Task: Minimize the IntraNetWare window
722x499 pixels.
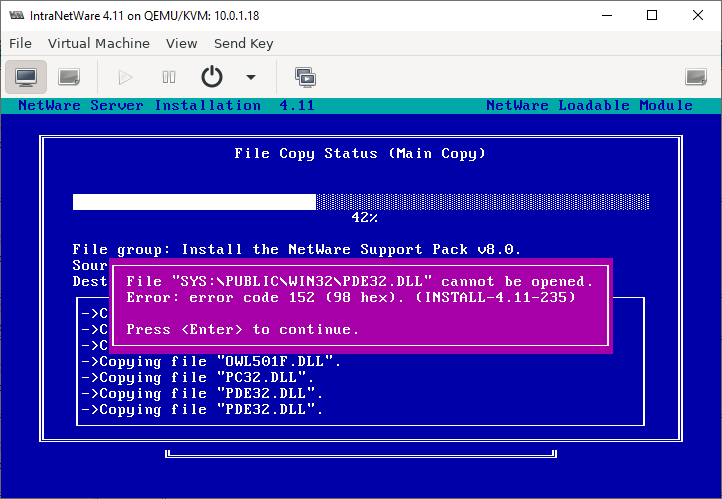Action: 607,15
